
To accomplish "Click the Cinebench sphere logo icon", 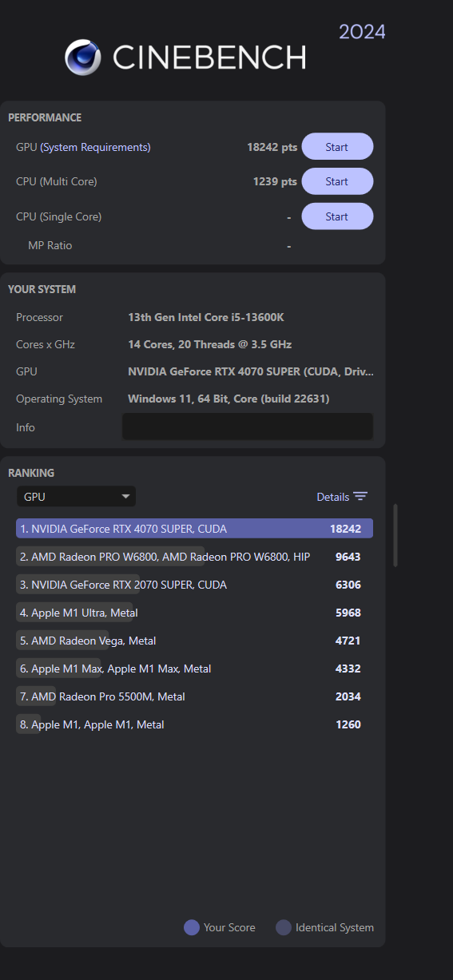I will tap(83, 58).
